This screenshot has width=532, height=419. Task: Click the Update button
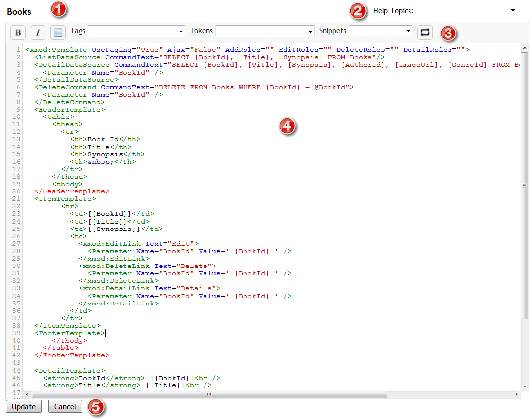[24, 407]
